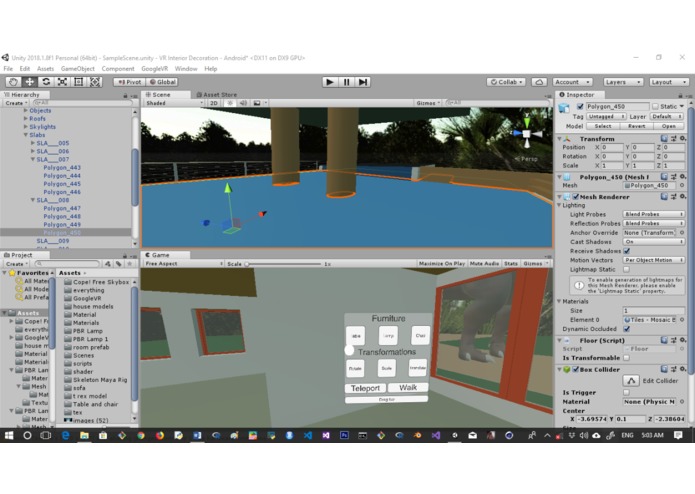Open the Window menu
This screenshot has height=494, width=695.
186,69
